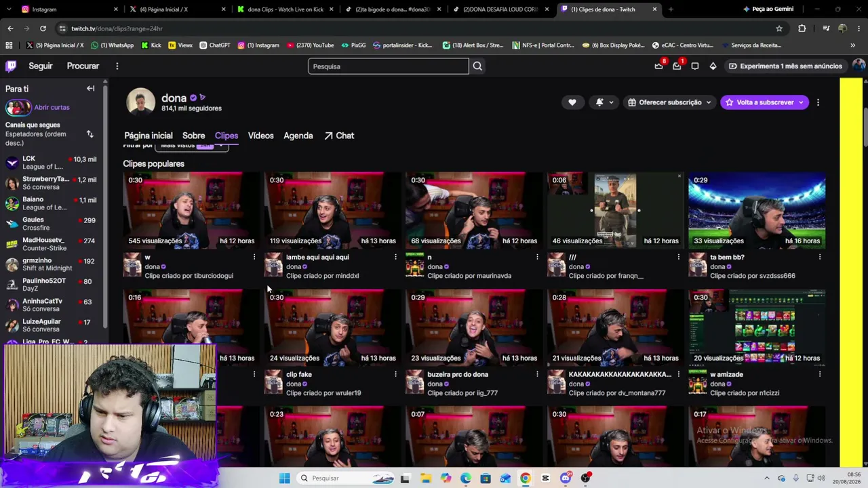Go back with the browser back arrow

10,28
